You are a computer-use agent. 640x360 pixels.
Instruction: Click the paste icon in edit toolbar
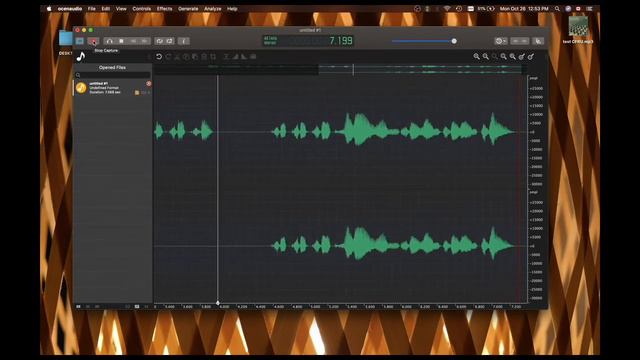(195, 57)
